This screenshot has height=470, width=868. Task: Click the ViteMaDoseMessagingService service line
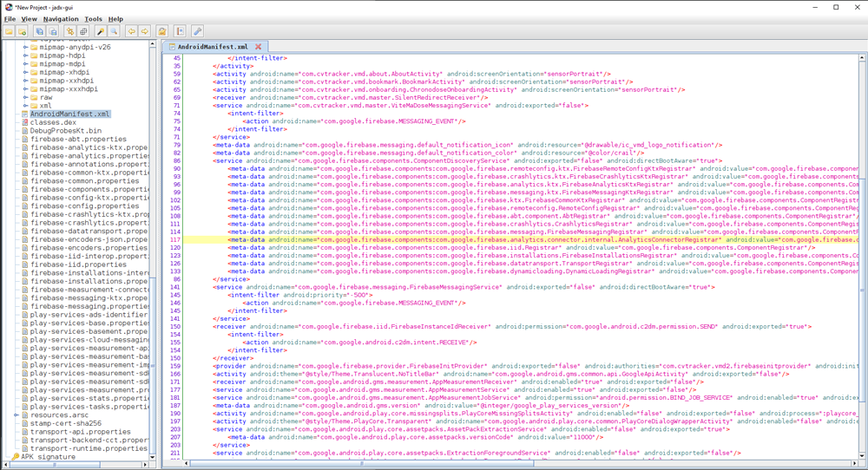[401, 105]
